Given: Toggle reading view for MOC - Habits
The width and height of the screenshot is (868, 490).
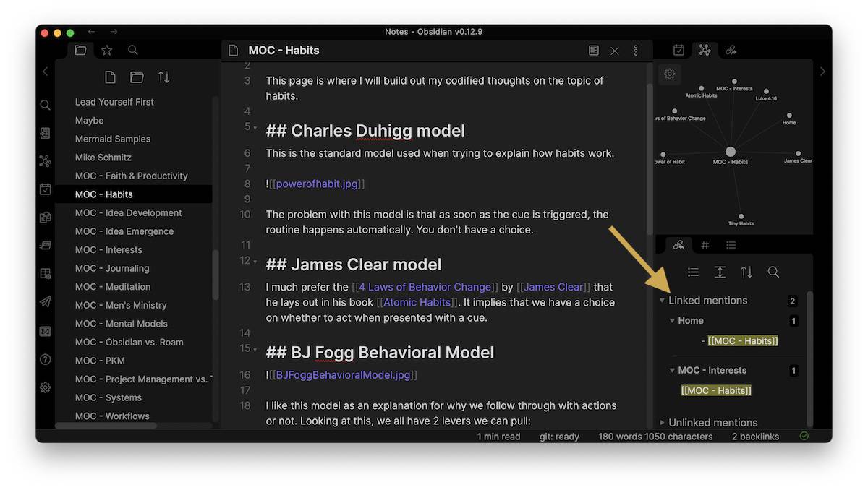Looking at the screenshot, I should click(x=594, y=51).
